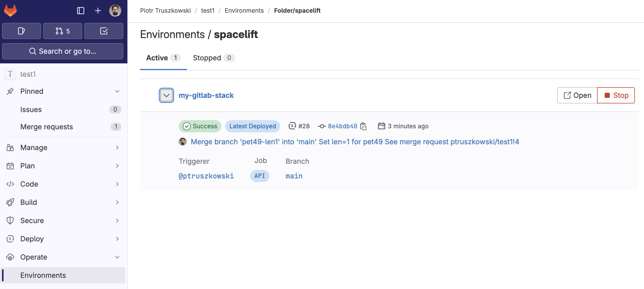The width and height of the screenshot is (644, 289).
Task: Click the assigned issues shortcut icon
Action: [21, 31]
